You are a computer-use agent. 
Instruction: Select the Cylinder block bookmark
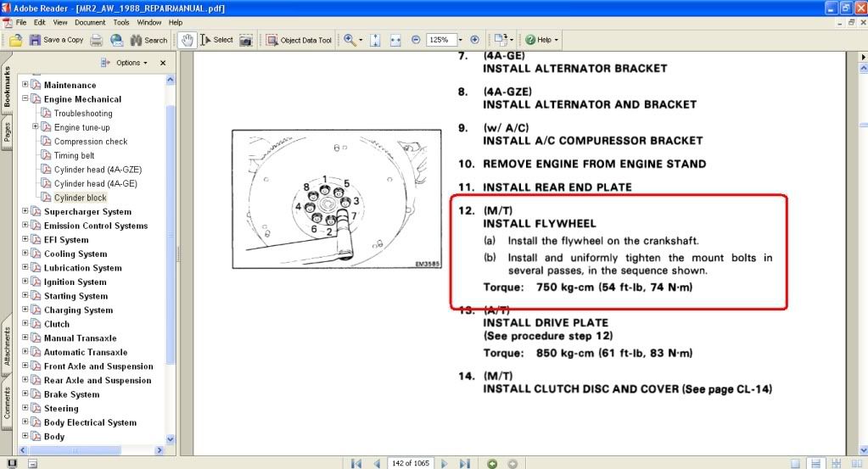tap(81, 198)
